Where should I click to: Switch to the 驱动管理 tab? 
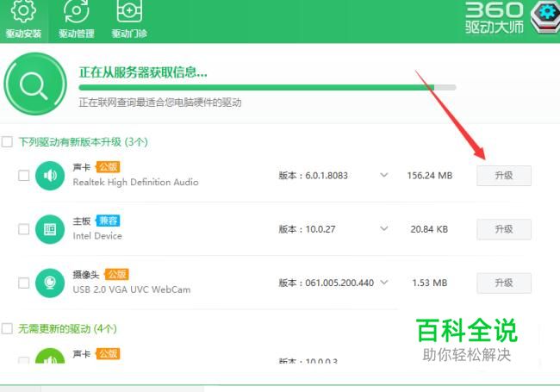[77, 20]
